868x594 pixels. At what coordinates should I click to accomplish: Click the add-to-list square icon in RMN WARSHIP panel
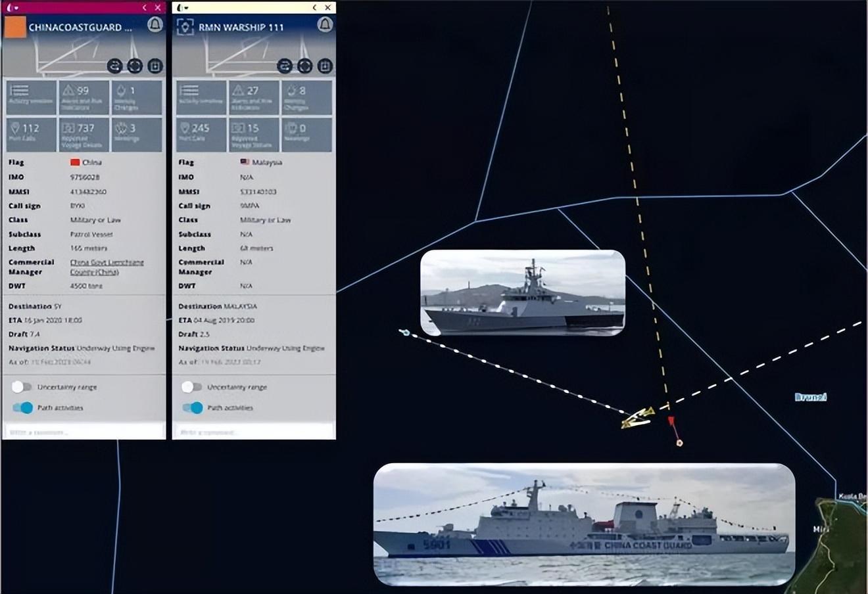point(325,66)
